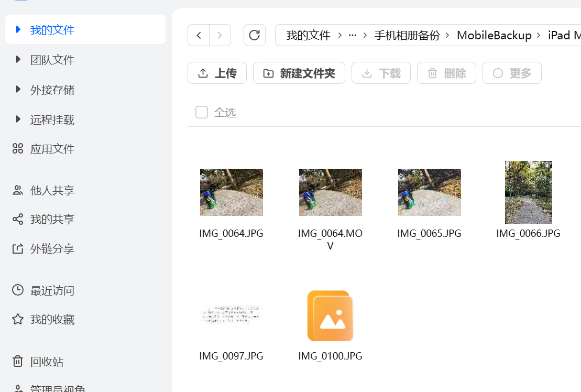The height and width of the screenshot is (392, 581).
Task: Click the 应用文件 grid icon
Action: pyautogui.click(x=18, y=149)
